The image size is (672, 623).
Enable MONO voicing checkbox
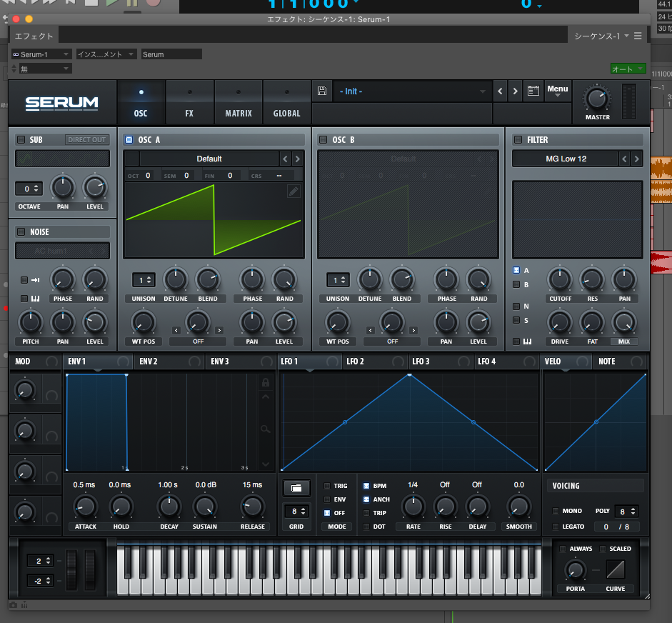[x=556, y=511]
